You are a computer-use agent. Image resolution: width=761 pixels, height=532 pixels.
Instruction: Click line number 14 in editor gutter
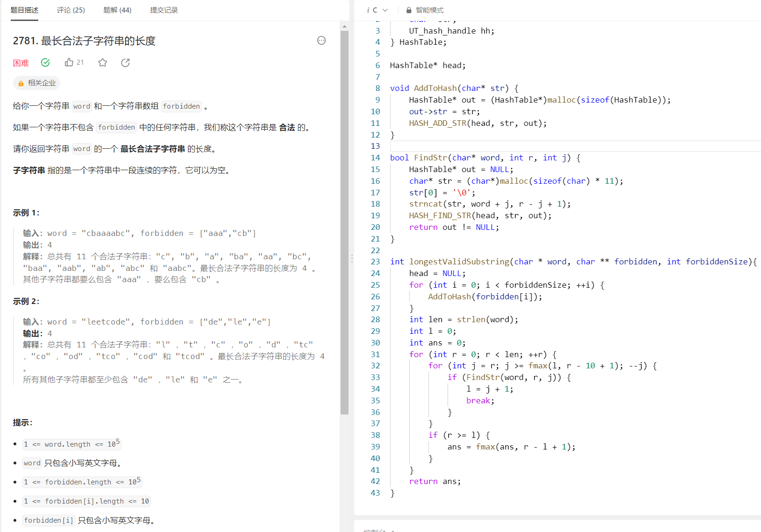[x=376, y=158]
